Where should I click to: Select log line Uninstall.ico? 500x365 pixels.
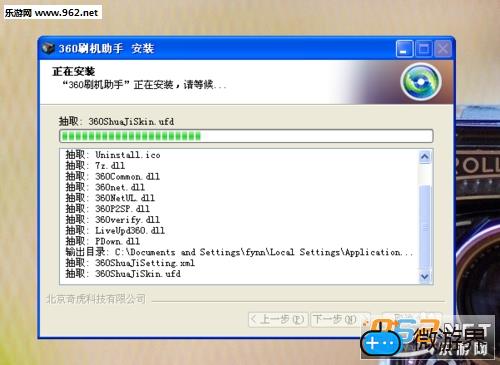[113, 155]
